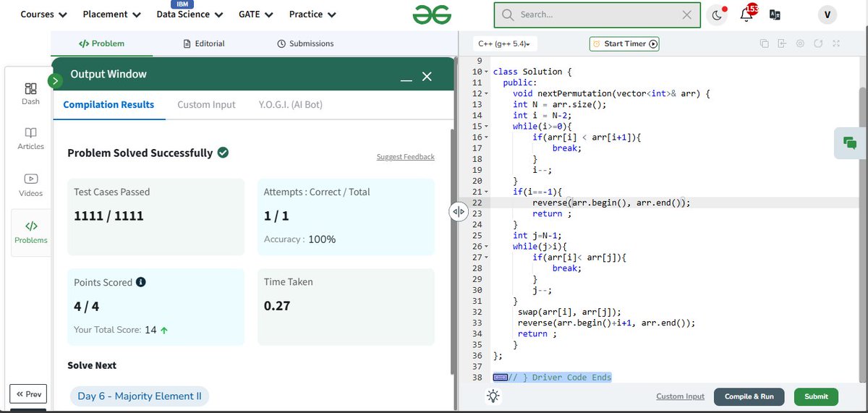
Task: Fold if block at line 27
Action: coord(486,257)
